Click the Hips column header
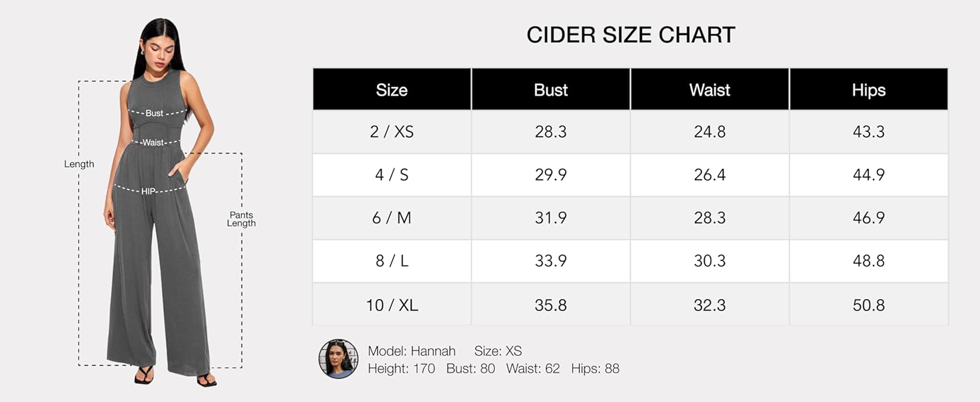 [x=869, y=90]
